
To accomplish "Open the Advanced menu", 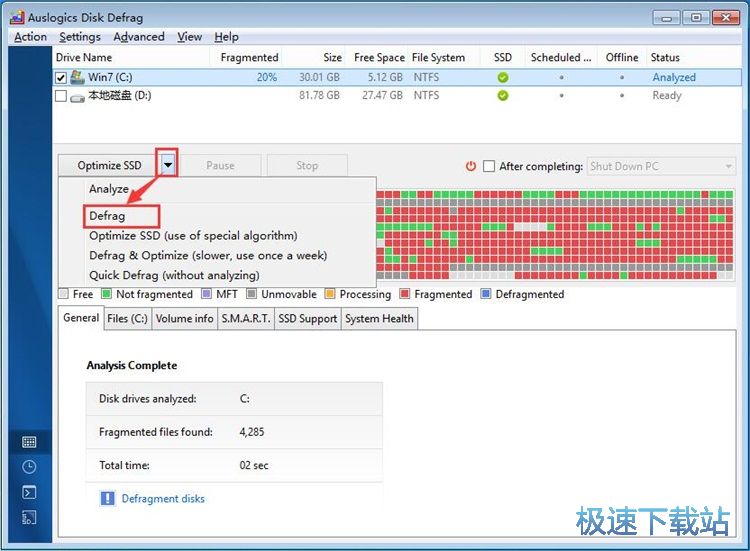I will [x=139, y=37].
